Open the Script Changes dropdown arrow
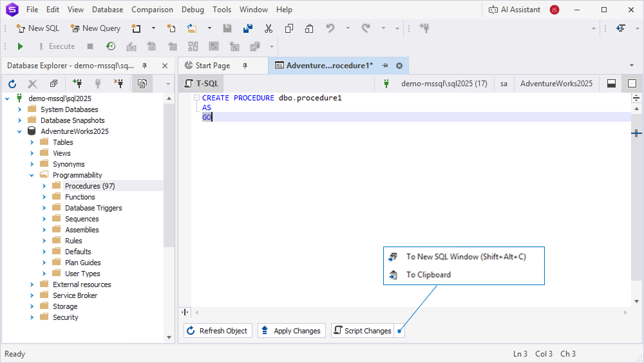The height and width of the screenshot is (363, 644). point(399,331)
